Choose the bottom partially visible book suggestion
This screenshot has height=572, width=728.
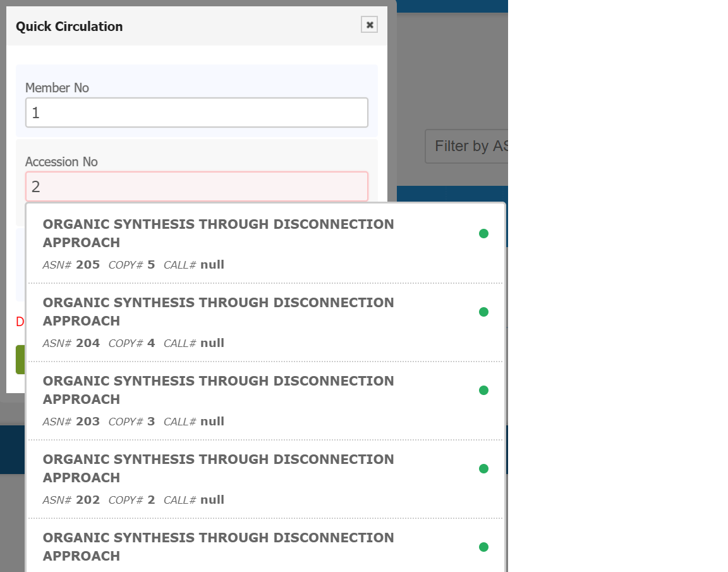coord(265,545)
